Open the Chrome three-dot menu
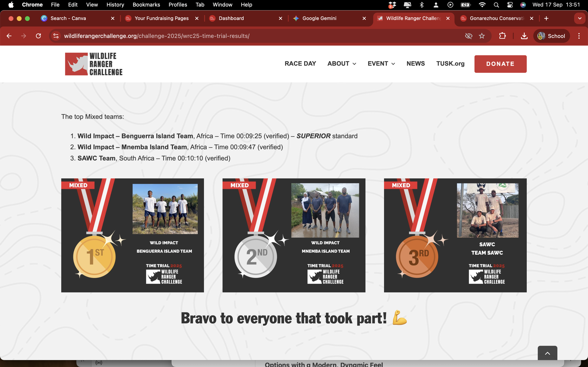This screenshot has width=588, height=367. 579,36
